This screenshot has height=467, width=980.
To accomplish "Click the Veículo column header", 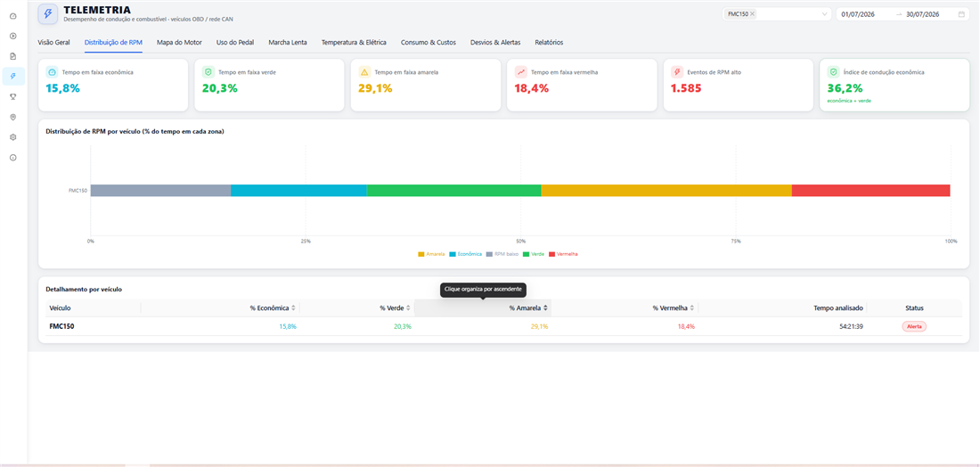I will point(60,308).
